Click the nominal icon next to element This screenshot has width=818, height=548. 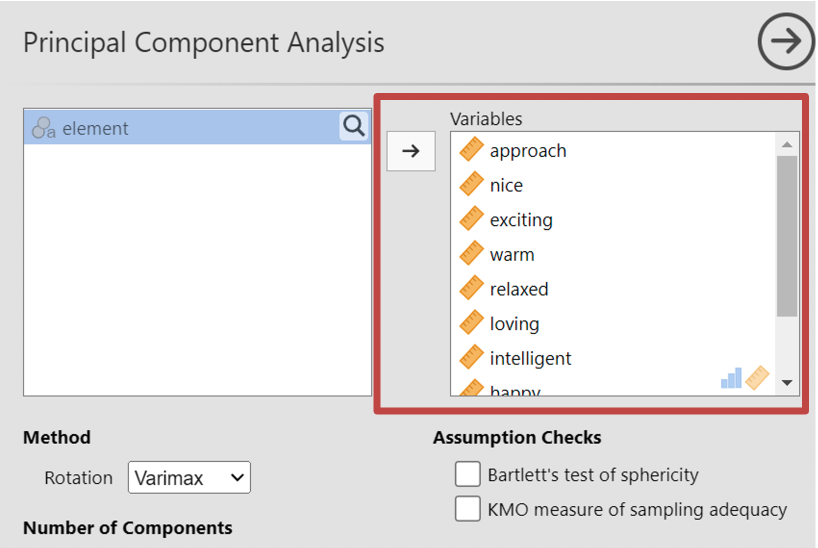44,128
